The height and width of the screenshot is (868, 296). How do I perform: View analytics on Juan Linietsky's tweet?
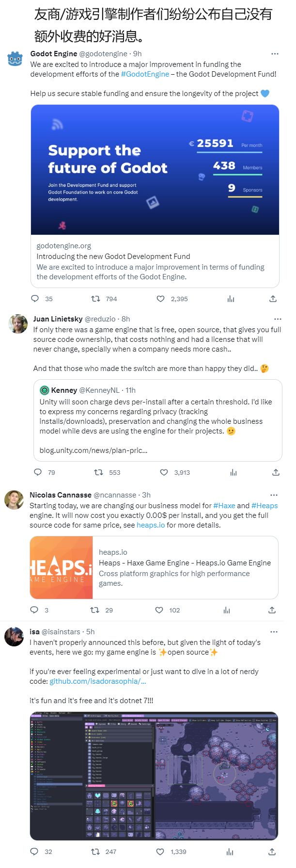coord(234,472)
